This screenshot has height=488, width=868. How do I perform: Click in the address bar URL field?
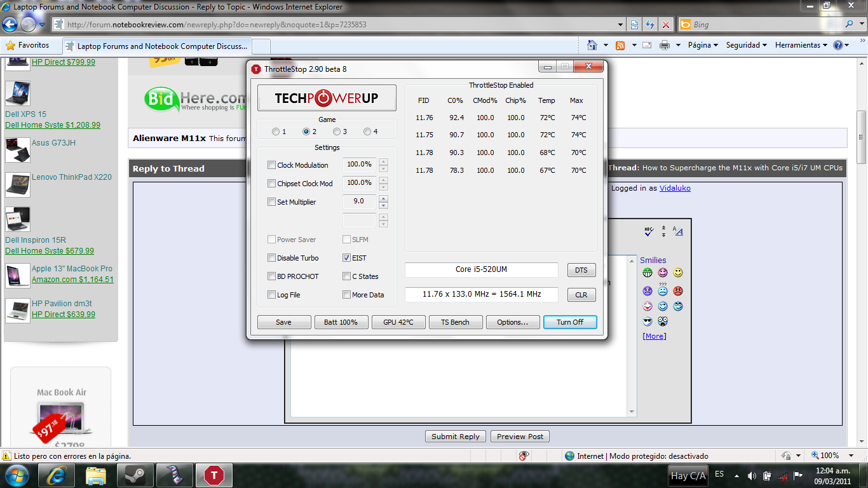(336, 25)
